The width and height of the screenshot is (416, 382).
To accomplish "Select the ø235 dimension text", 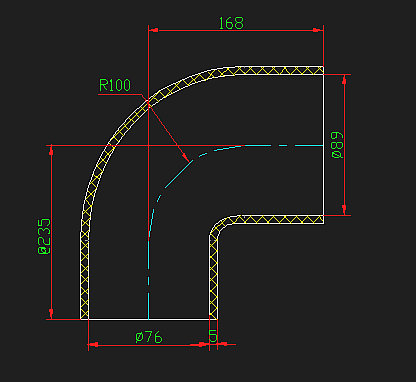I will (x=44, y=236).
